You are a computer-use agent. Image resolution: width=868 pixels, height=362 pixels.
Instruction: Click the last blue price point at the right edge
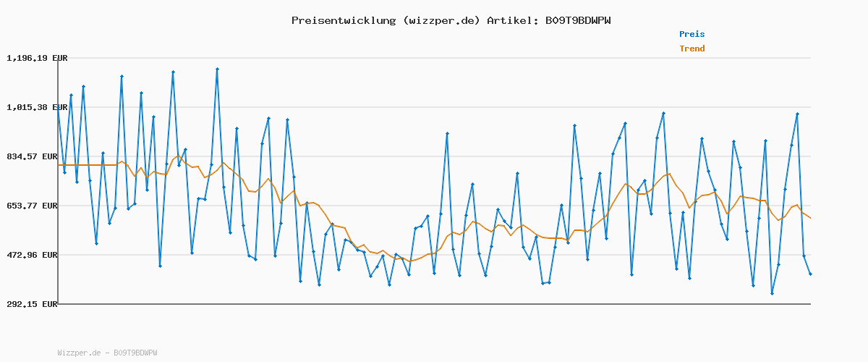(x=810, y=274)
